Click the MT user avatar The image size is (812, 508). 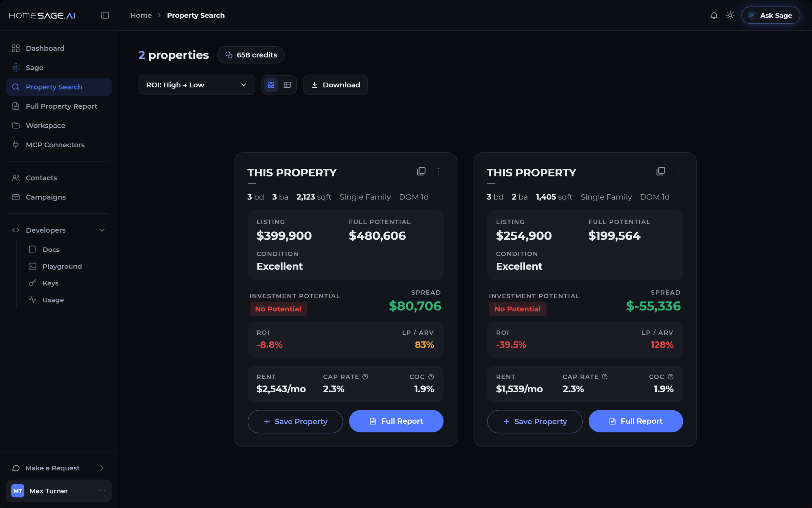pyautogui.click(x=18, y=491)
